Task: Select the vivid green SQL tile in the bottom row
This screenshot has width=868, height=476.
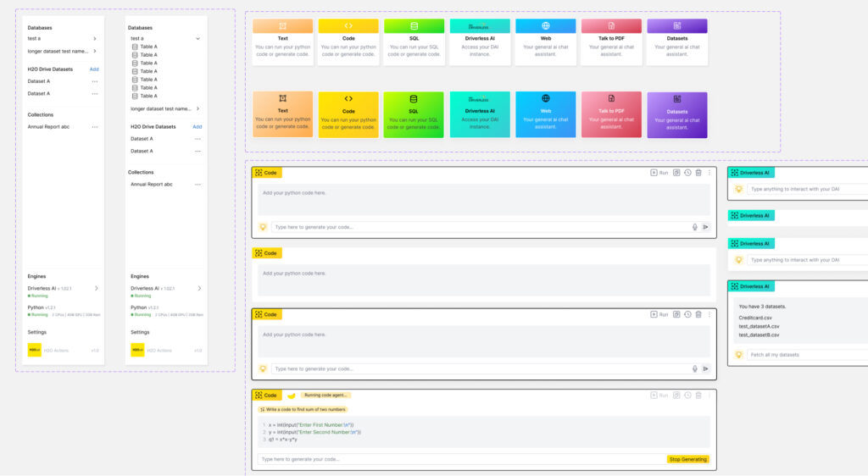Action: tap(414, 114)
